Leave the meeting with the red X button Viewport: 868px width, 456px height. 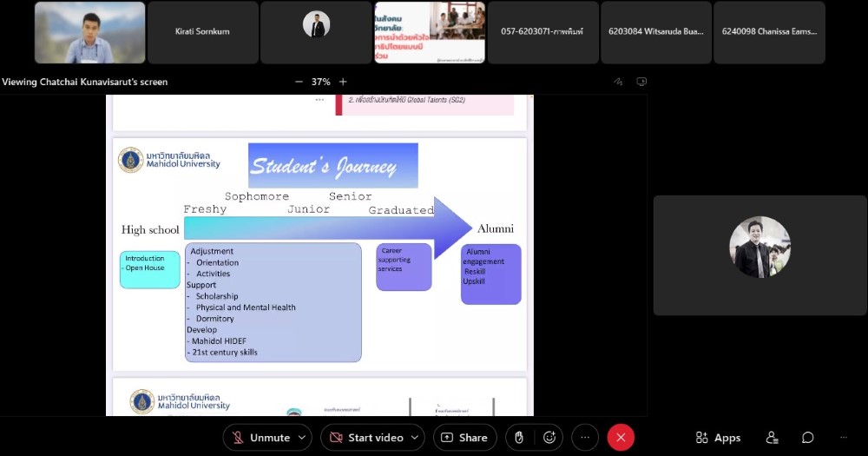(621, 438)
